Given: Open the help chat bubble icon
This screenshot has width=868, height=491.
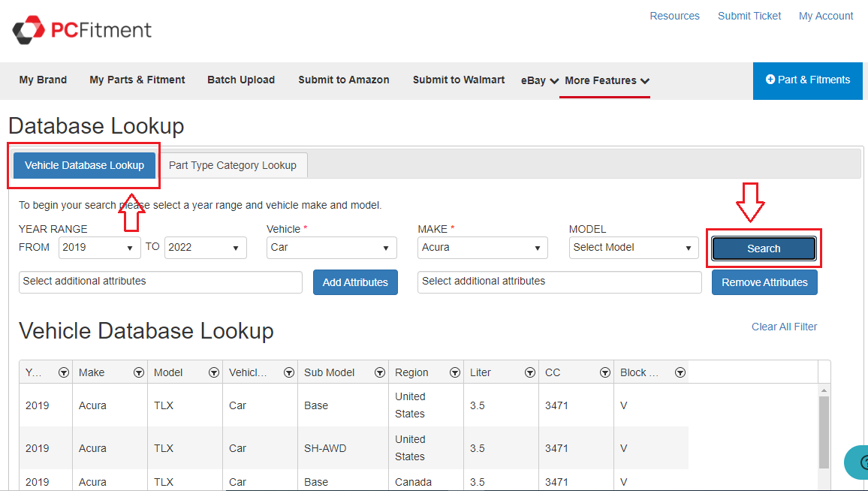Looking at the screenshot, I should (x=857, y=462).
